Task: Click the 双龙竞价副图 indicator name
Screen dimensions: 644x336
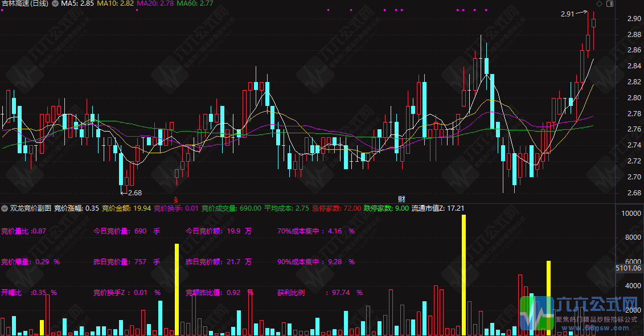Action: [31, 208]
